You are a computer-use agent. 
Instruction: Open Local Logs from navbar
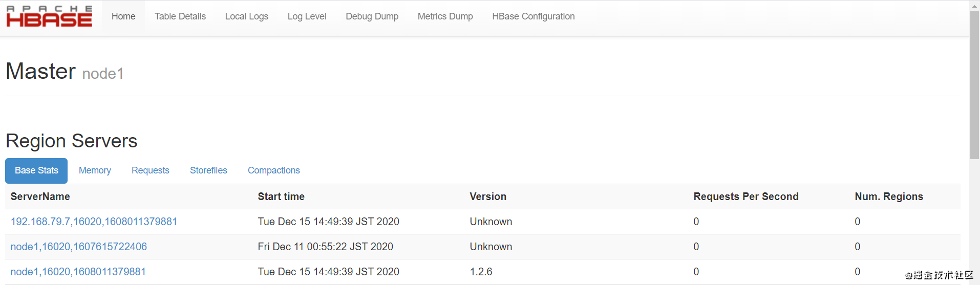[247, 16]
